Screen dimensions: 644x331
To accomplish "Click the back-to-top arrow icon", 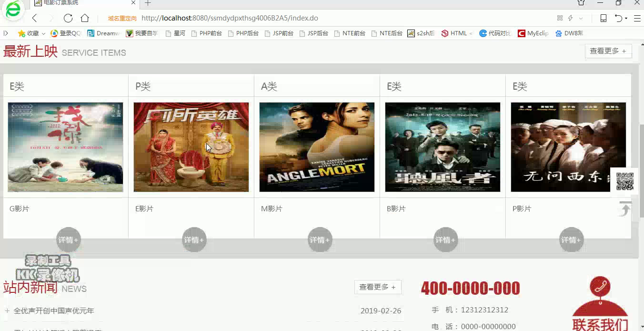I will pos(624,209).
